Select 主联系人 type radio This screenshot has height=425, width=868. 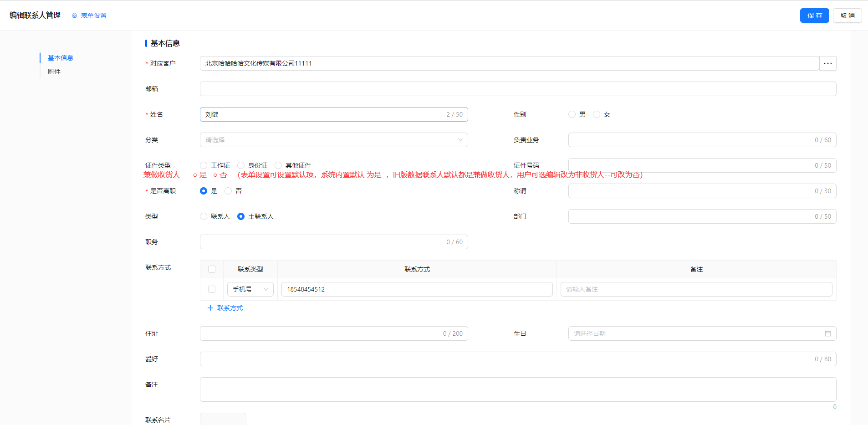[x=241, y=216]
